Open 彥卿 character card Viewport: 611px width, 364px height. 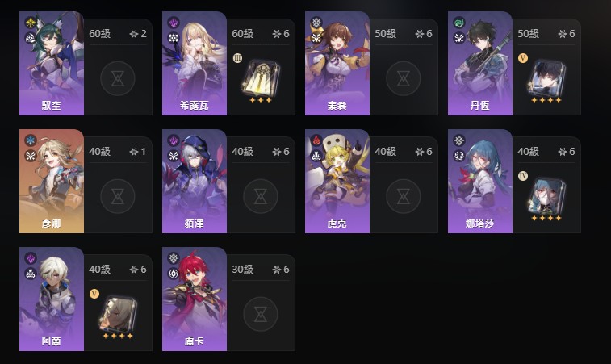pos(52,182)
